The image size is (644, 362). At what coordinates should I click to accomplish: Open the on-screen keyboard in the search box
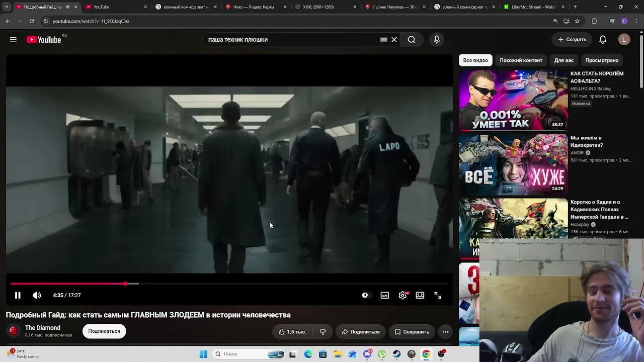(x=384, y=40)
